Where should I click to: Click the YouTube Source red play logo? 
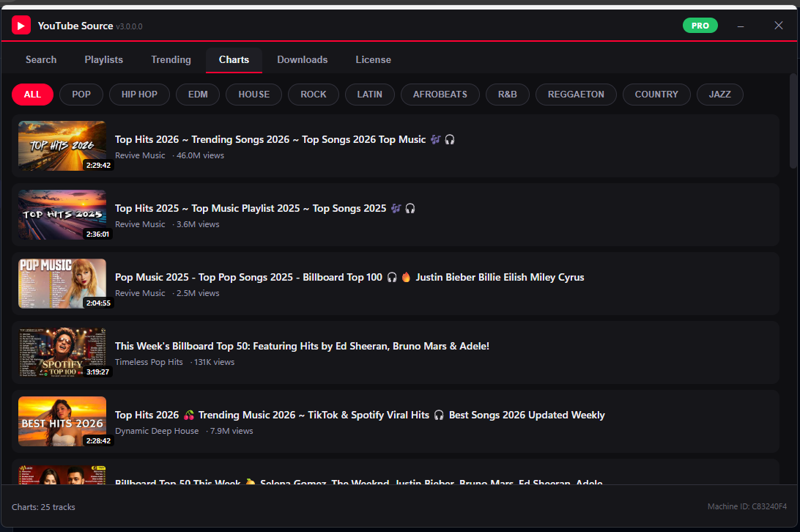click(21, 26)
